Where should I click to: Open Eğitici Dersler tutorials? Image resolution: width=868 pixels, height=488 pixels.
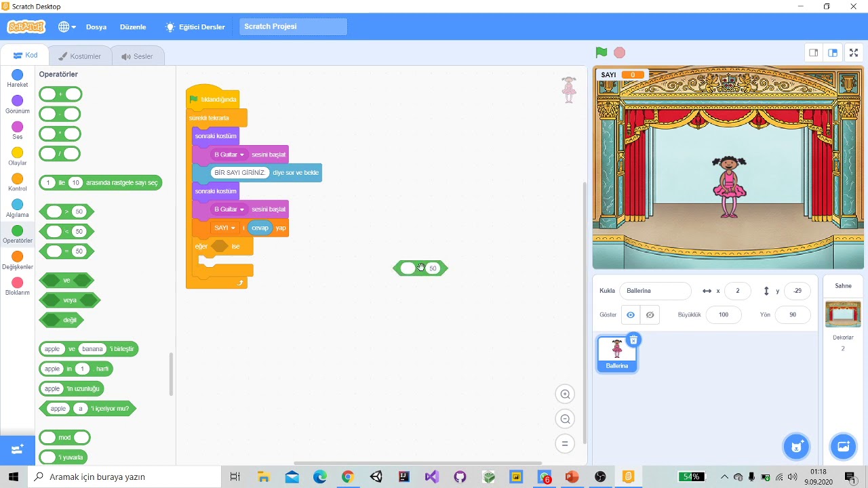coord(195,27)
